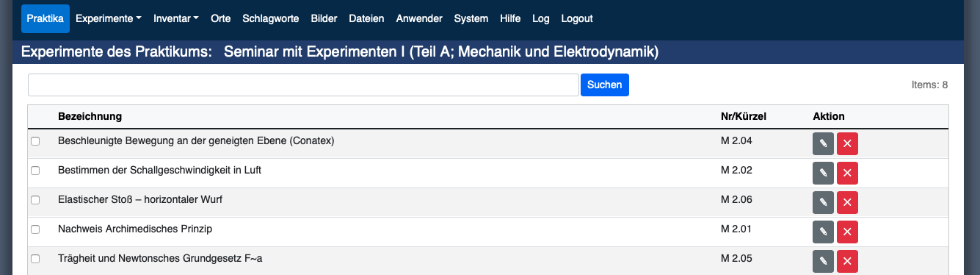Delete the Schallgeschwindigkeit in Luft entry
980x275 pixels.
pos(847,173)
